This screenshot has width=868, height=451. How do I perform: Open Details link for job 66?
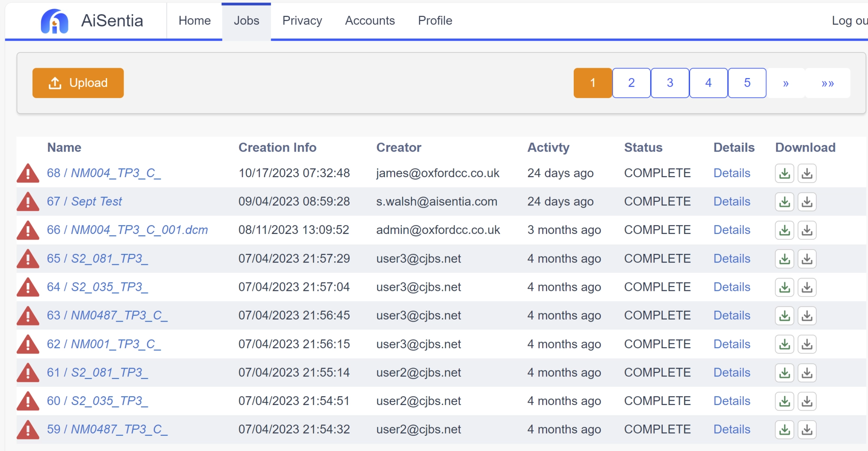pos(732,230)
